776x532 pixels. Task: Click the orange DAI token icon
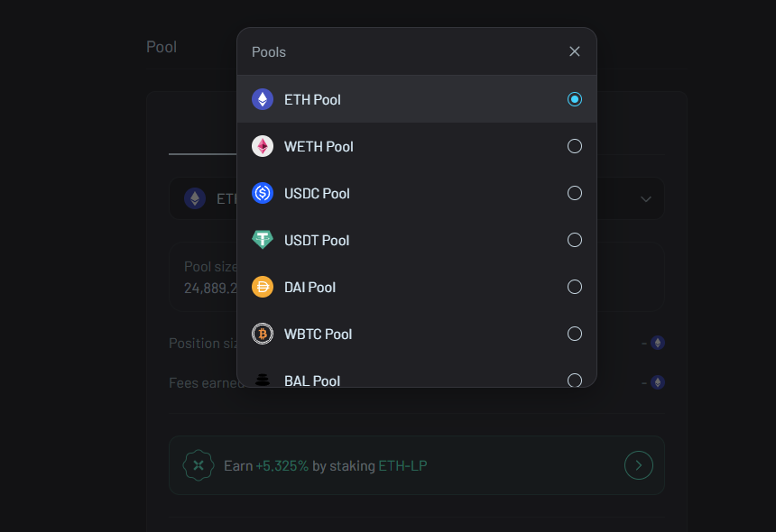pyautogui.click(x=263, y=287)
